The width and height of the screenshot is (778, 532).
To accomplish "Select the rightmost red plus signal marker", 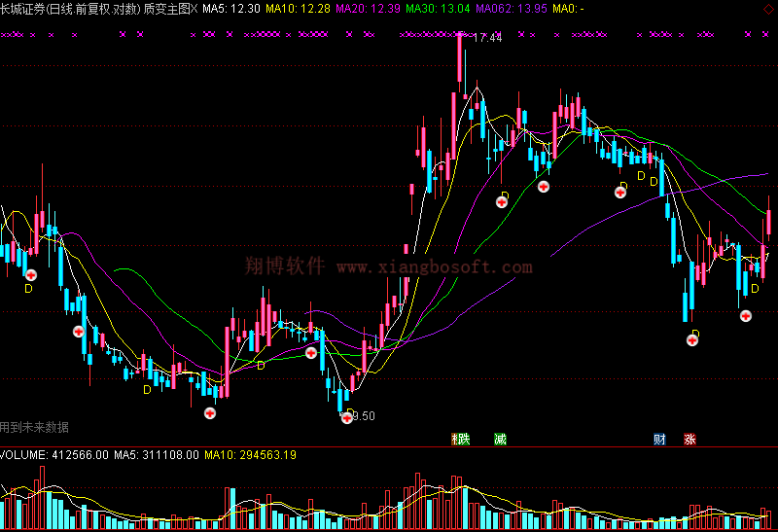I will (x=745, y=315).
